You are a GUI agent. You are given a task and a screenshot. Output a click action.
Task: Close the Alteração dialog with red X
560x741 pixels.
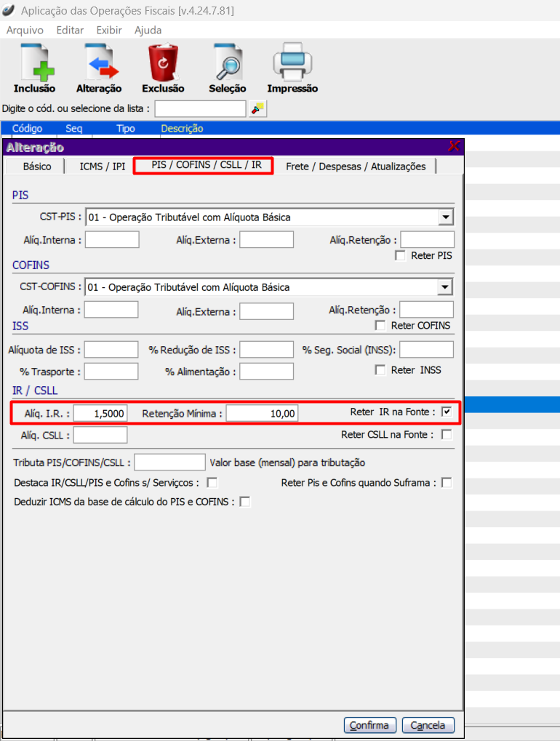click(455, 147)
